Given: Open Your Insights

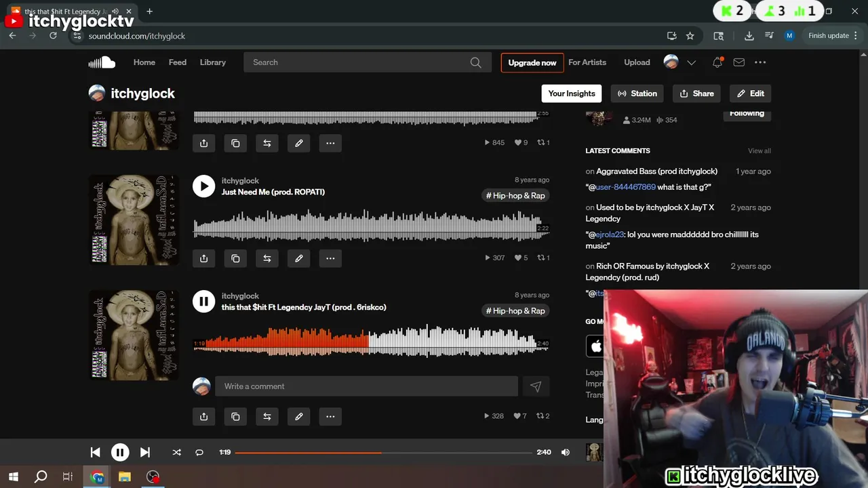Looking at the screenshot, I should click(572, 94).
